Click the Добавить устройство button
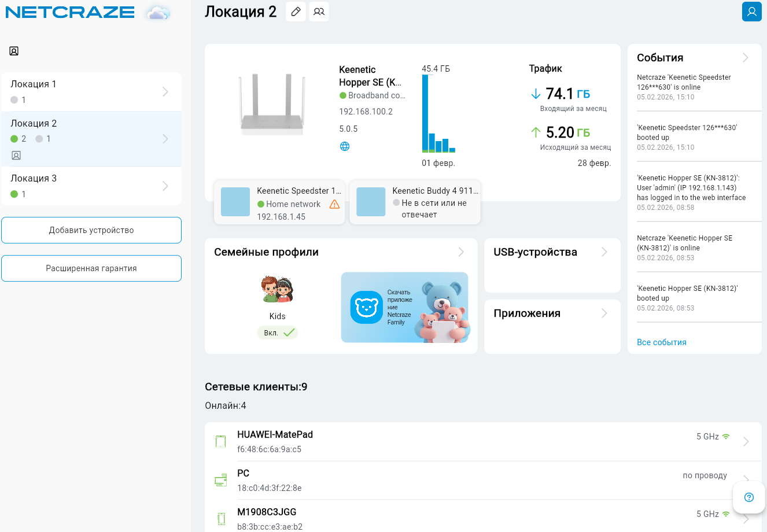Image resolution: width=767 pixels, height=532 pixels. (x=91, y=230)
